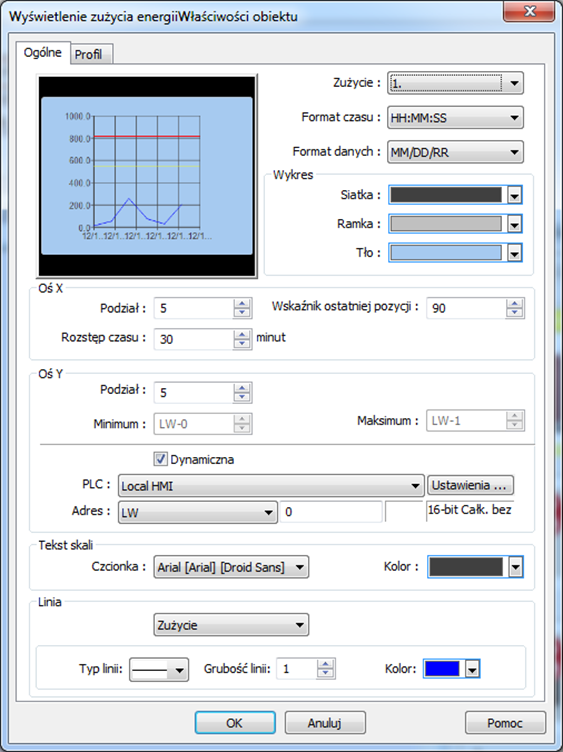Click the Grubość linii input field
Viewport: 563px width, 752px height.
pyautogui.click(x=296, y=669)
